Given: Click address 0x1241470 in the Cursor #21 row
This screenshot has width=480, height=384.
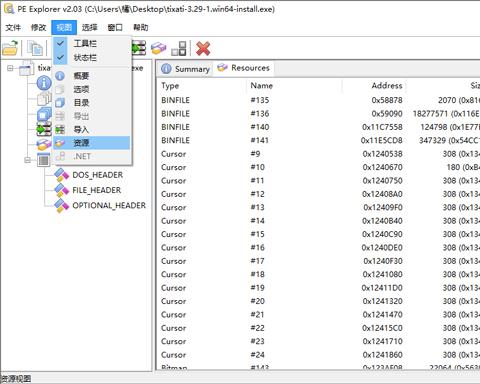Looking at the screenshot, I should [x=382, y=315].
